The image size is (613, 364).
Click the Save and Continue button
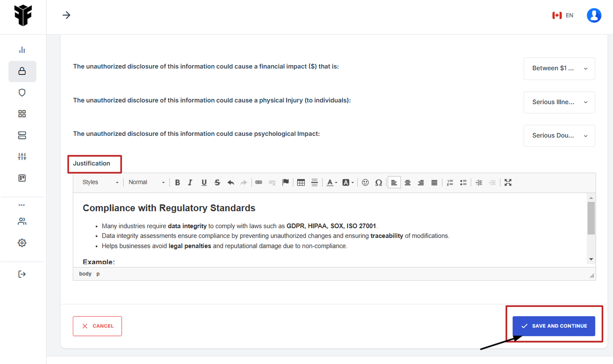pyautogui.click(x=553, y=326)
